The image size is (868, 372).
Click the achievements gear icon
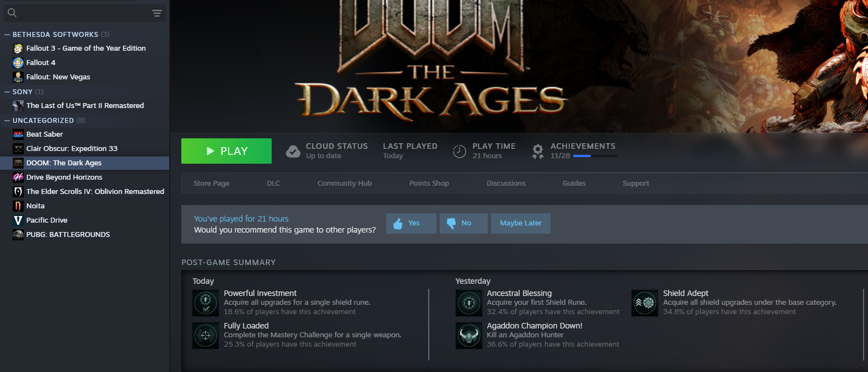coord(538,151)
